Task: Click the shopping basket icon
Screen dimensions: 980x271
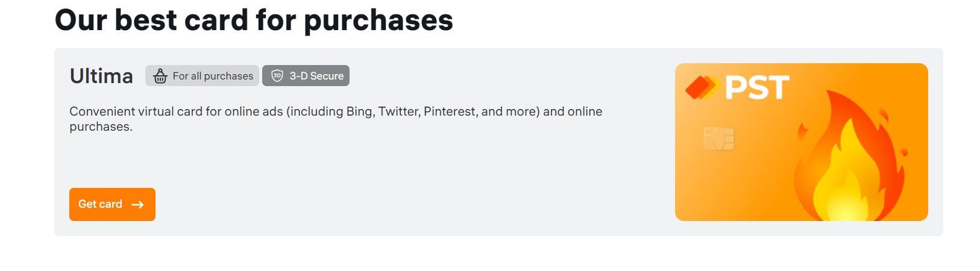Action: click(160, 76)
